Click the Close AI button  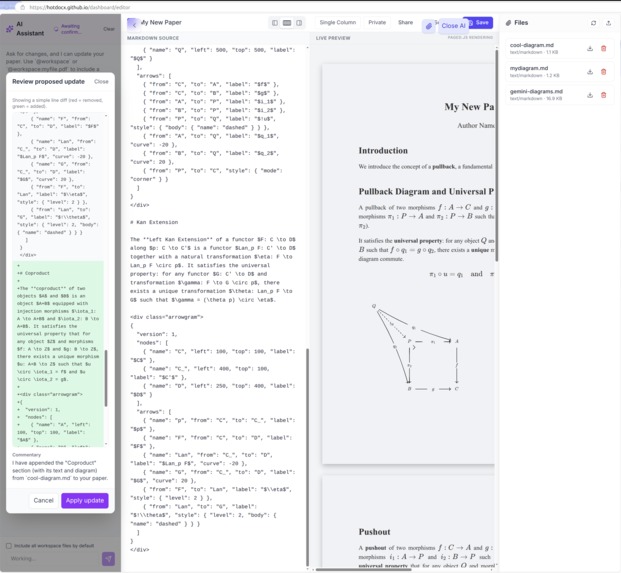coord(453,26)
